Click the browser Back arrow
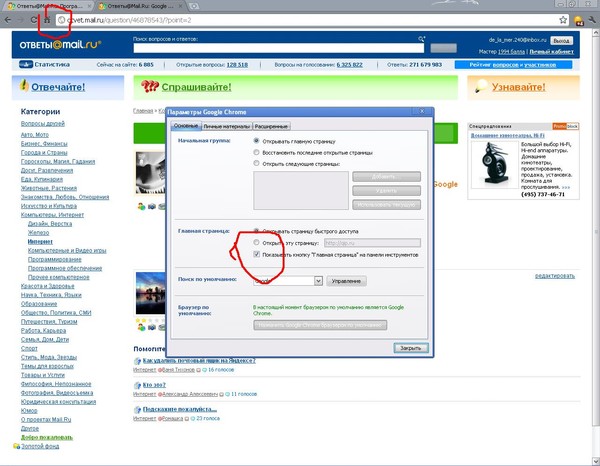Image resolution: width=600 pixels, height=466 pixels. tap(8, 20)
